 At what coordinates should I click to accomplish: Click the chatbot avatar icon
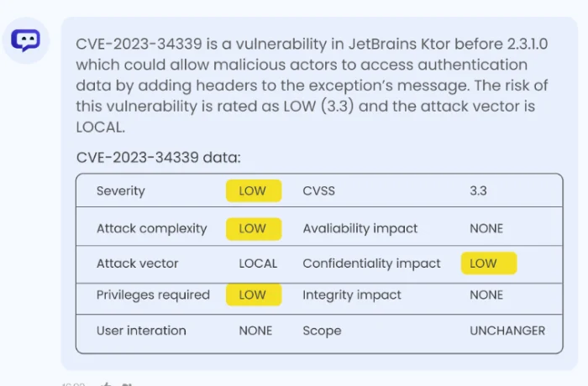25,40
